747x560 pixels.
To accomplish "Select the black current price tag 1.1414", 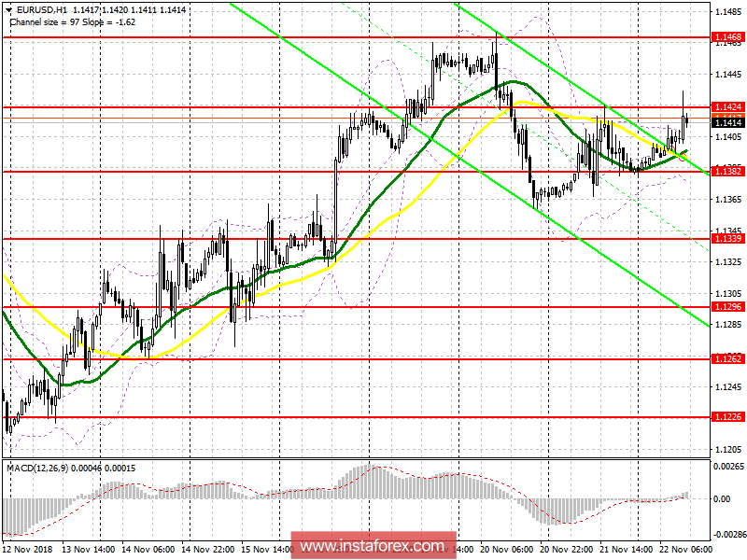I will [x=727, y=123].
